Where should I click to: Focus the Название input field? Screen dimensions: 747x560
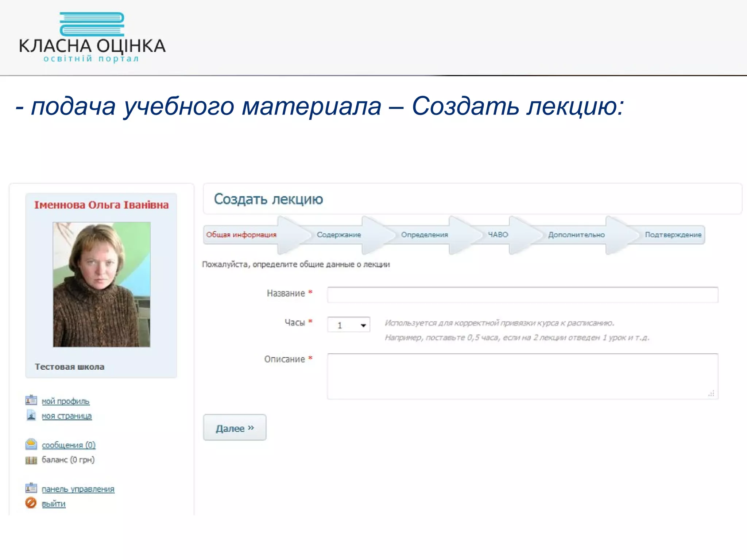click(x=523, y=295)
